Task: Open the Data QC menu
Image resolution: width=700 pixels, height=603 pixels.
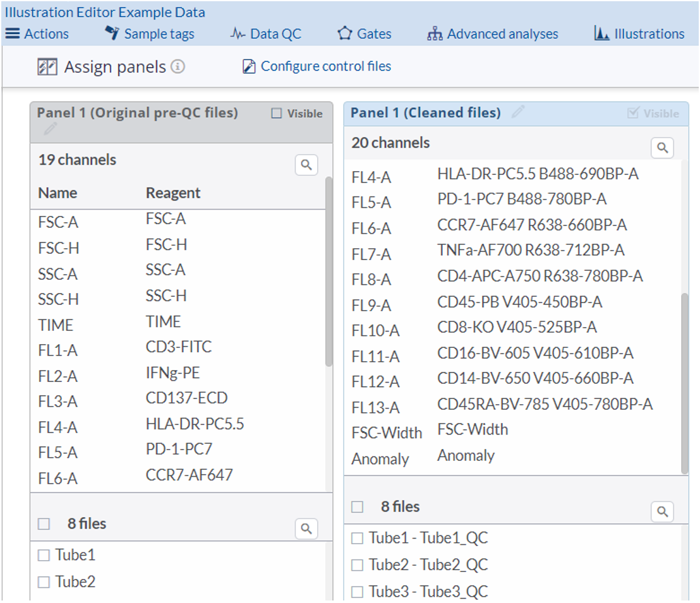Action: click(x=266, y=34)
